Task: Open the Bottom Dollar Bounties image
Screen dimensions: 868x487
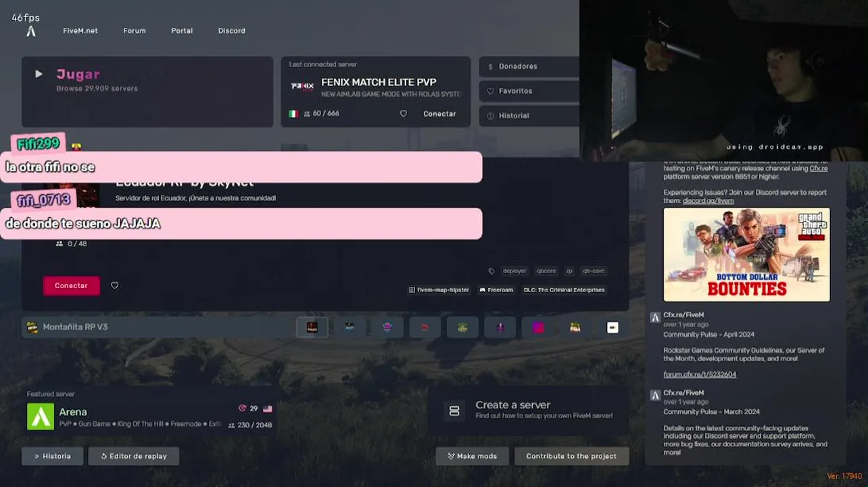Action: click(x=746, y=254)
